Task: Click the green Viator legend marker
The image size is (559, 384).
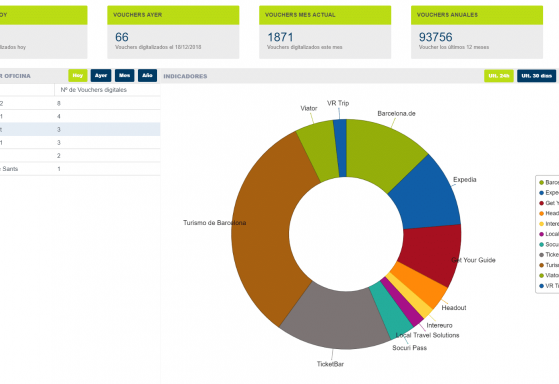Action: point(541,276)
